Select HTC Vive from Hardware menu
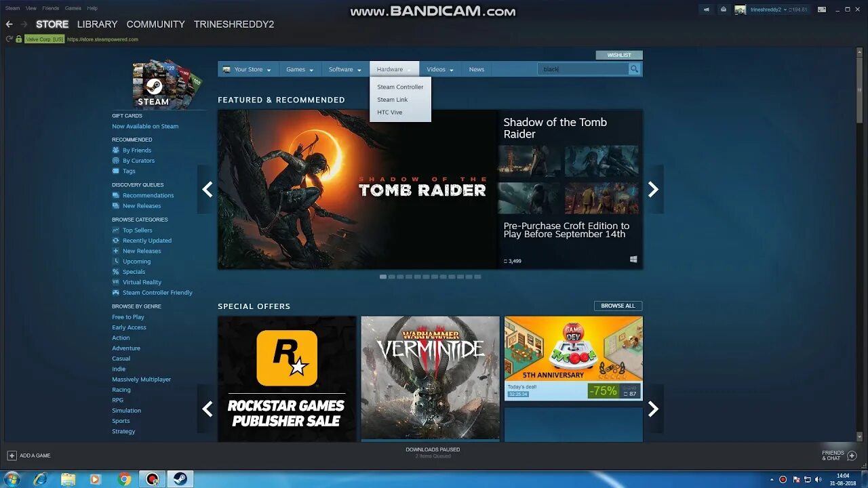 390,113
